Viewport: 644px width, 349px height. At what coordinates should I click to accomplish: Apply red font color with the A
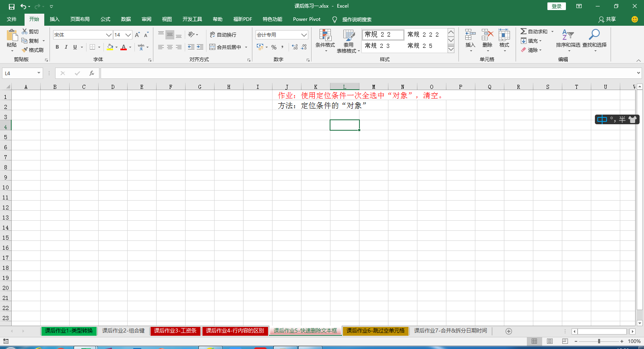coord(124,47)
